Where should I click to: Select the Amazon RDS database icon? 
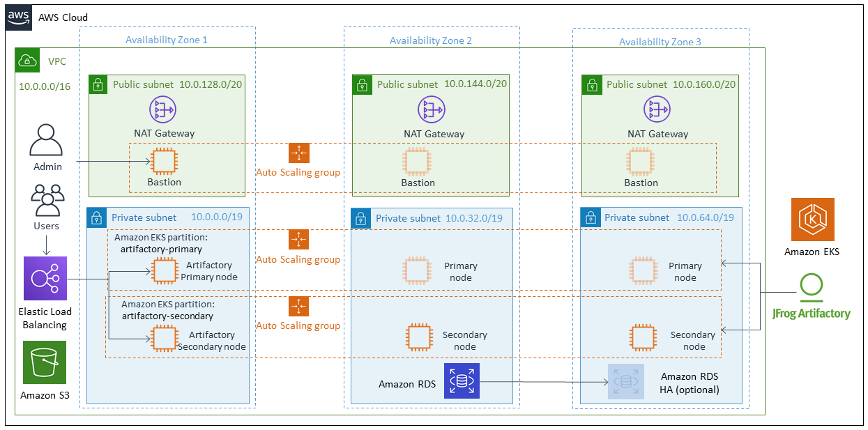[461, 381]
